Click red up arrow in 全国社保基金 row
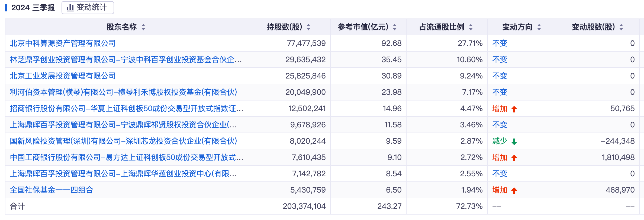This screenshot has height=220, width=644. [x=514, y=190]
